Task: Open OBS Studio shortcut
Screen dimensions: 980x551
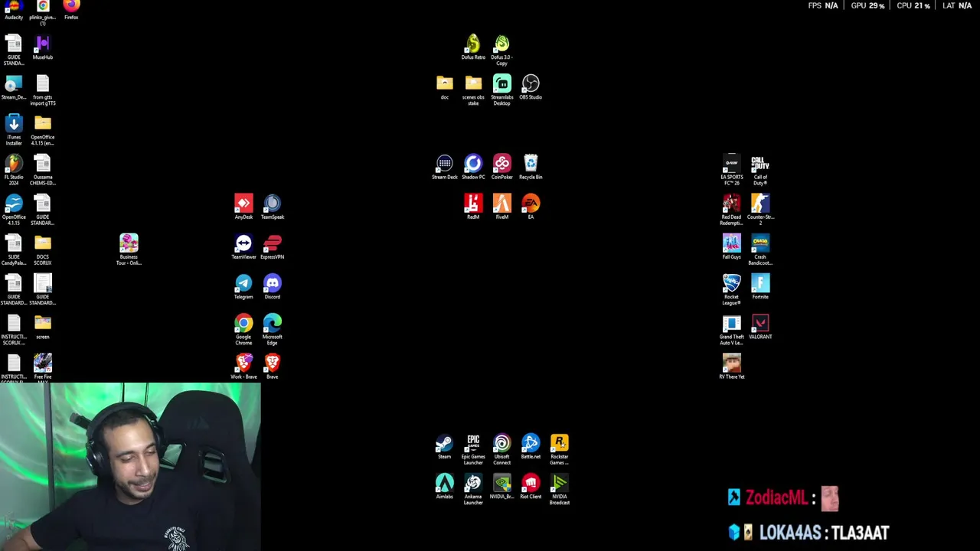Action: coord(531,87)
